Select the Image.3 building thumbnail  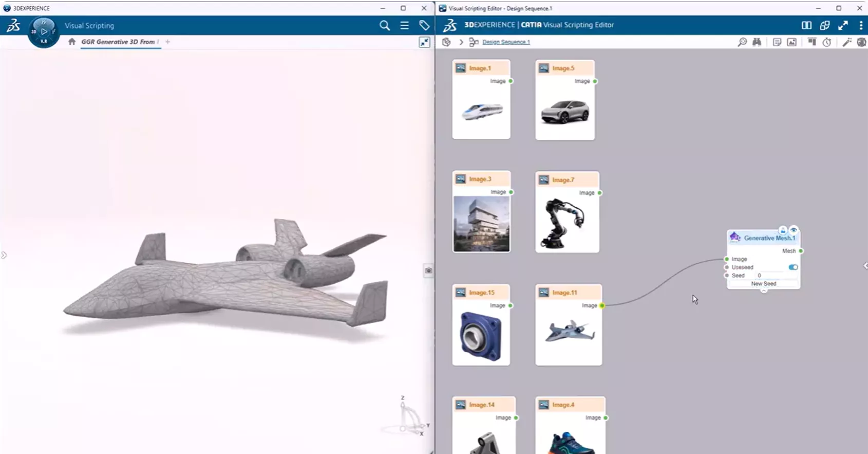(482, 224)
